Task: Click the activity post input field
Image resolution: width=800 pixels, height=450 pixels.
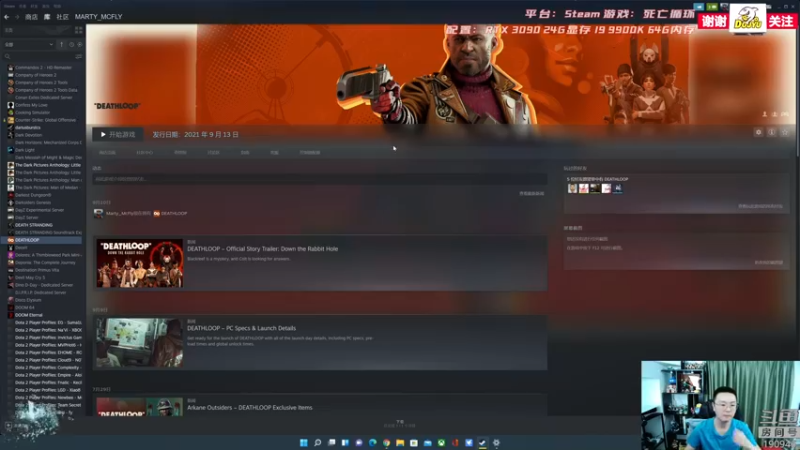Action: tap(319, 179)
